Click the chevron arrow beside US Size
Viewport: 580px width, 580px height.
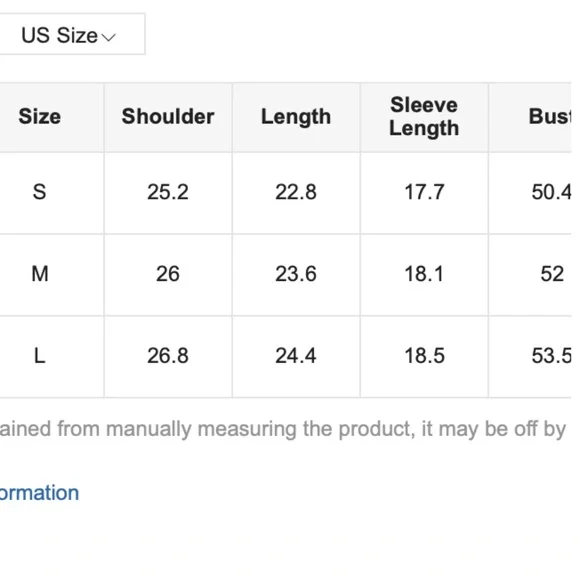pyautogui.click(x=109, y=37)
